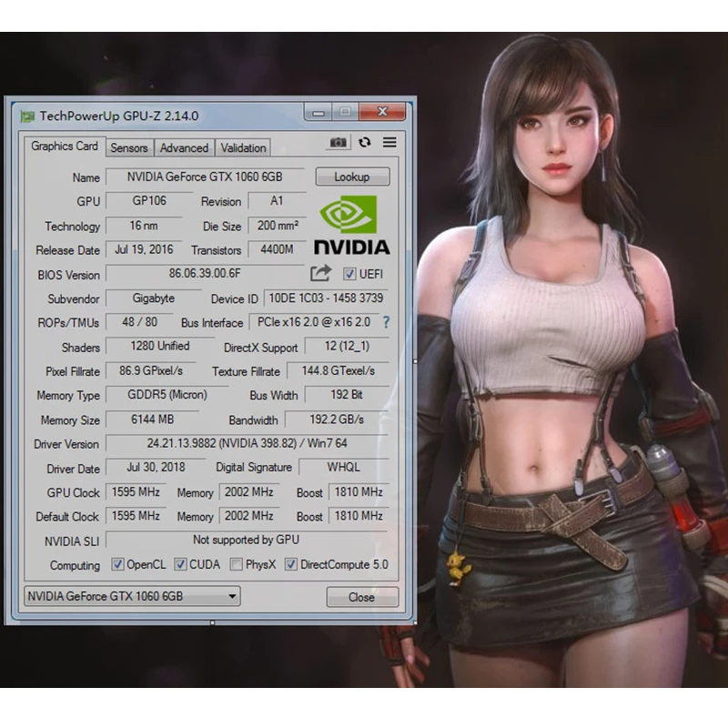Open the Advanced tab
Viewport: 728px width, 728px height.
point(185,148)
